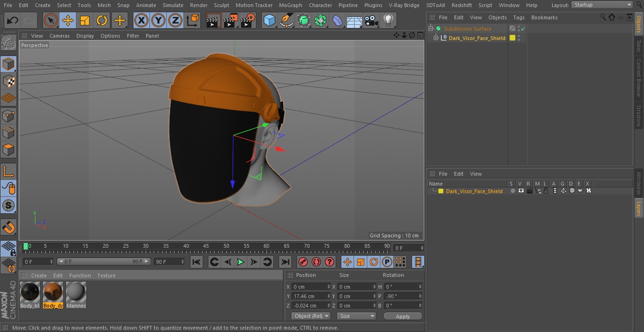Open Edit Render Settings icon
The width and height of the screenshot is (644, 332).
coord(248,20)
